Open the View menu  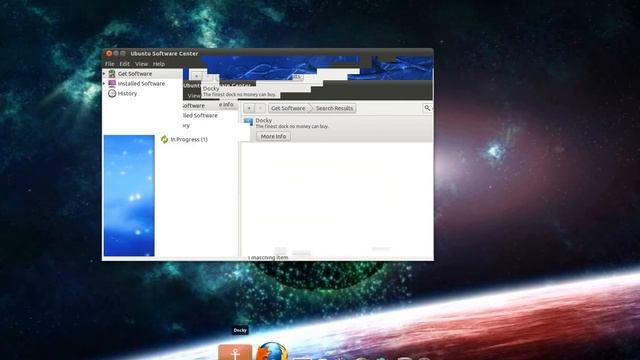pos(141,64)
